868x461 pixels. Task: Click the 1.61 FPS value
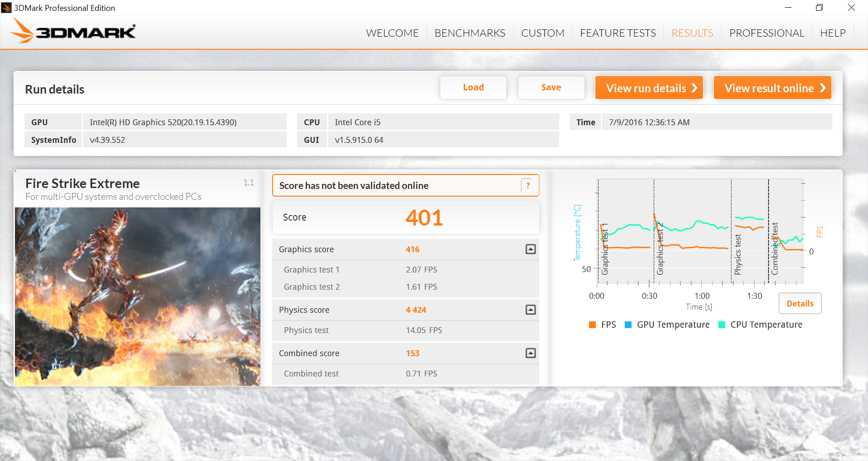click(x=421, y=287)
